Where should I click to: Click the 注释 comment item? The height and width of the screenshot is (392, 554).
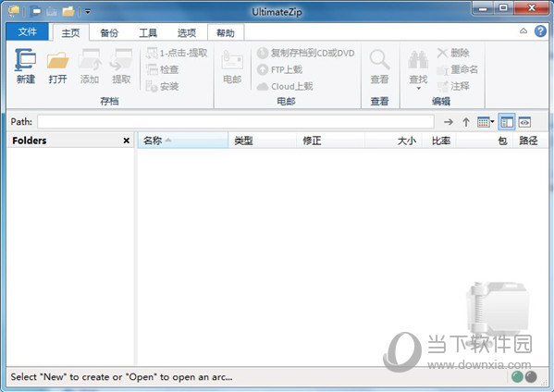pos(453,86)
